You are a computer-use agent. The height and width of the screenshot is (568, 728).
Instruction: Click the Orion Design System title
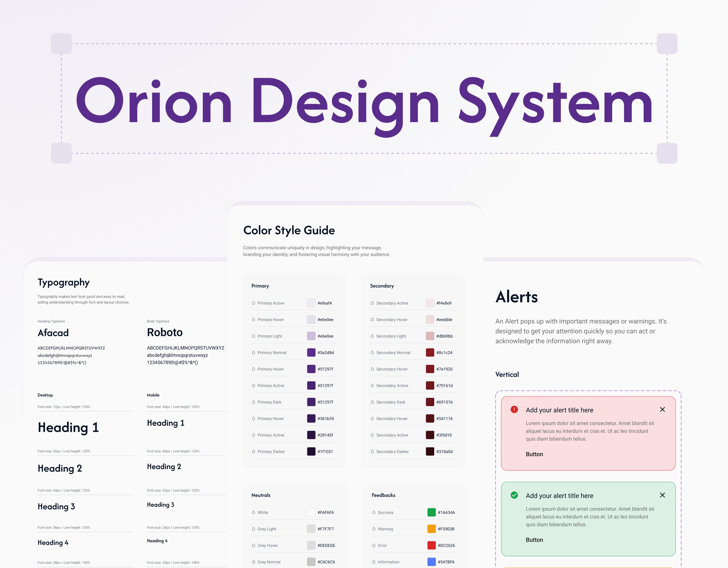point(364,102)
